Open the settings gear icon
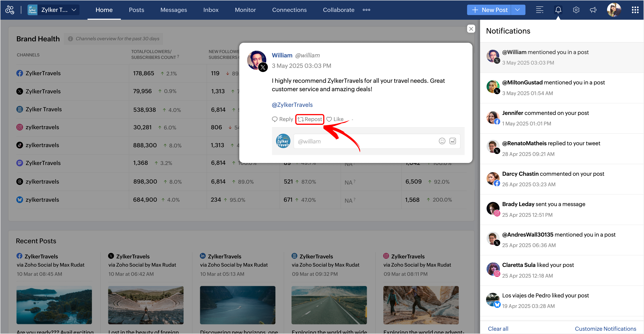 pyautogui.click(x=576, y=10)
